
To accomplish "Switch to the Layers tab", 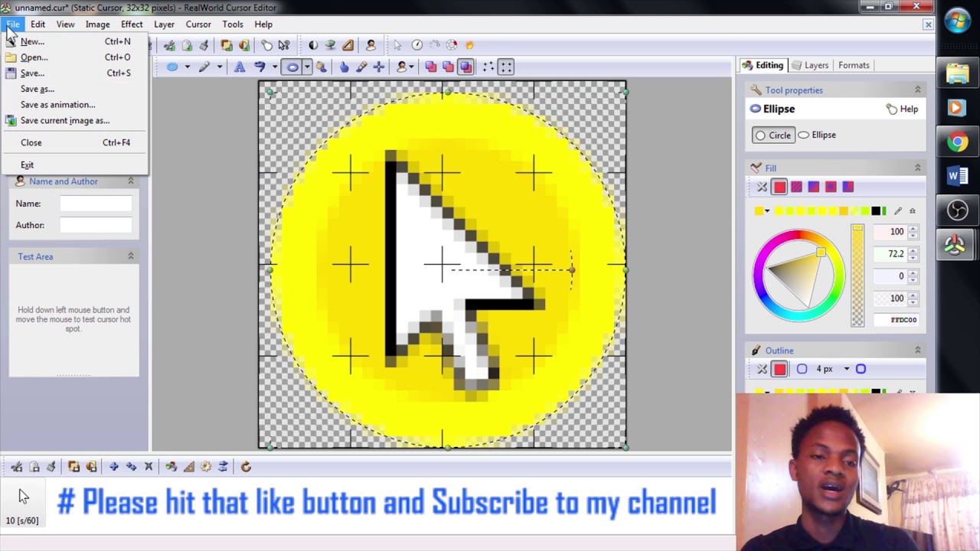I will pos(810,65).
